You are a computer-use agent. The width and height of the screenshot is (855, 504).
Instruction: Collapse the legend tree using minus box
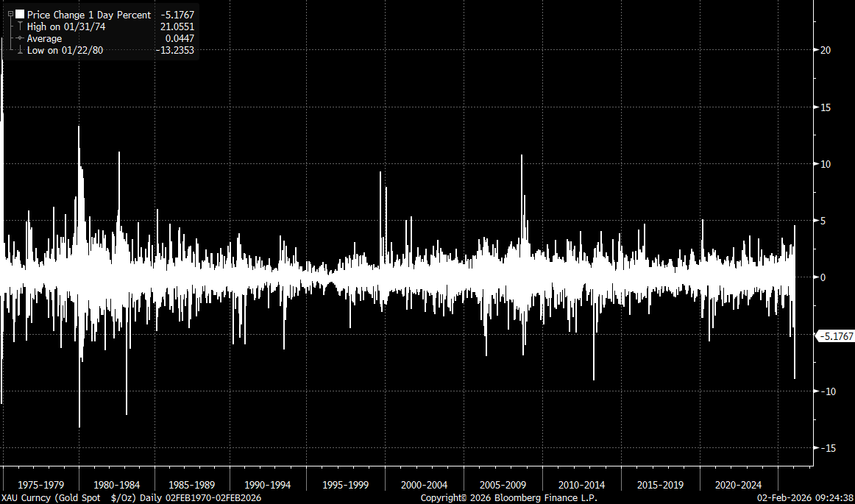coord(10,15)
